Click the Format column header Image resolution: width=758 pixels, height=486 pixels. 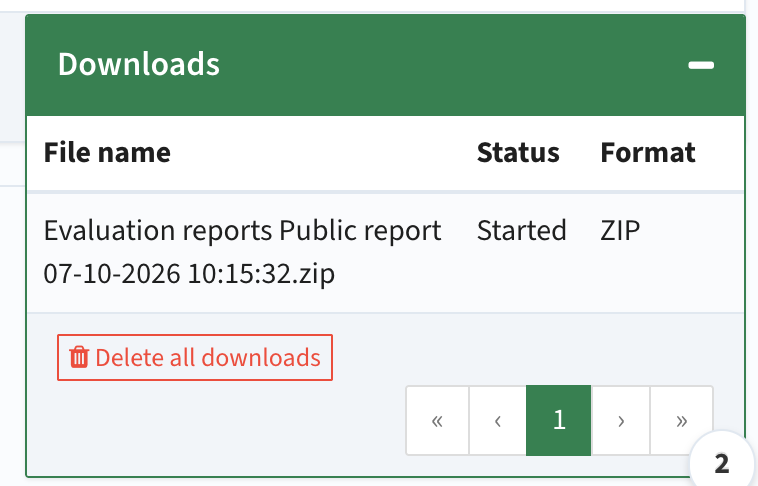click(648, 152)
